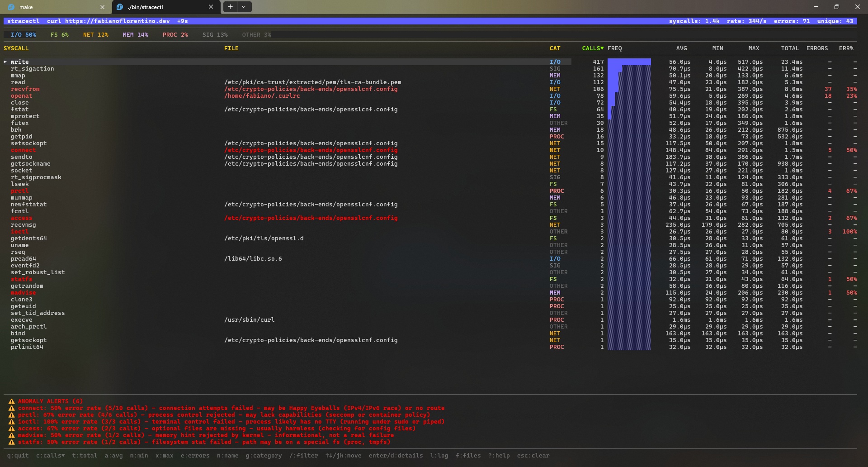Click the rate: 344/s indicator in the title bar
This screenshot has height=467, width=868.
point(746,21)
